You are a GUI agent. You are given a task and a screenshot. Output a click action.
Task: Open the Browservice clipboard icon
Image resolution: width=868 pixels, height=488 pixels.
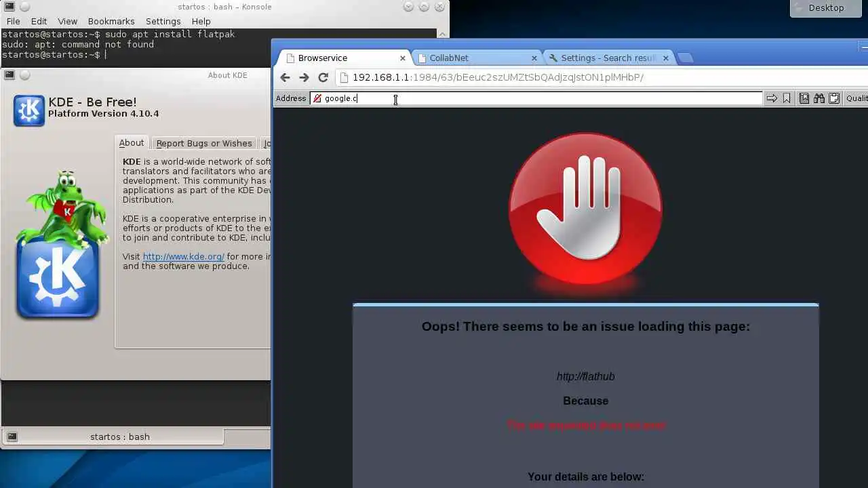pos(834,98)
